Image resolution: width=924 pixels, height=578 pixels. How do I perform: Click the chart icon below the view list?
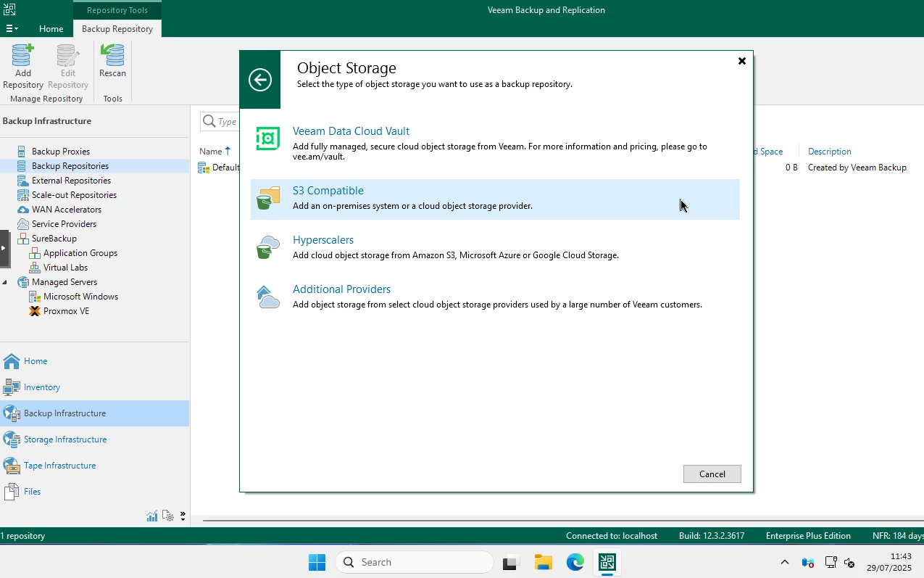(152, 516)
